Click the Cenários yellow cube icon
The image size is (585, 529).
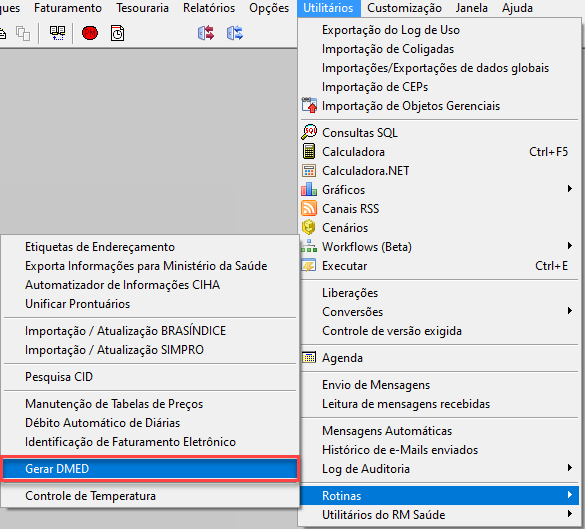[309, 227]
